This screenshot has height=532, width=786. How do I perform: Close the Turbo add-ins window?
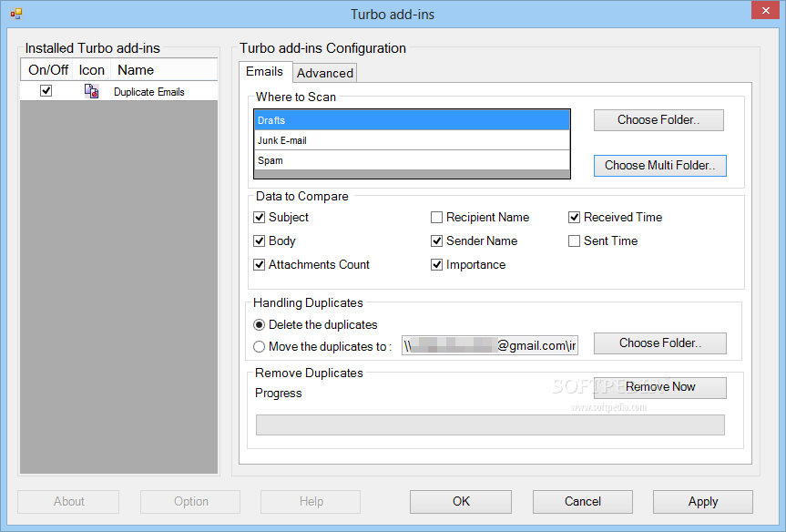(765, 10)
